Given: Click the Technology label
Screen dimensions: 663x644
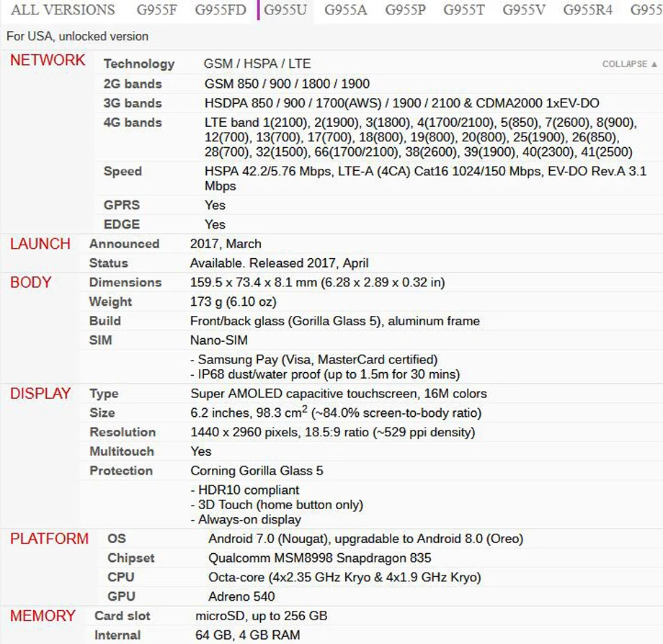Looking at the screenshot, I should point(139,64).
